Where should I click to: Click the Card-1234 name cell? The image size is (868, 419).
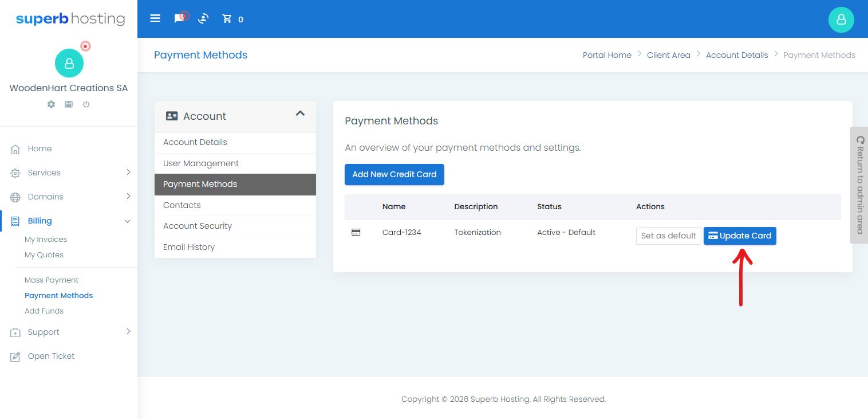402,233
